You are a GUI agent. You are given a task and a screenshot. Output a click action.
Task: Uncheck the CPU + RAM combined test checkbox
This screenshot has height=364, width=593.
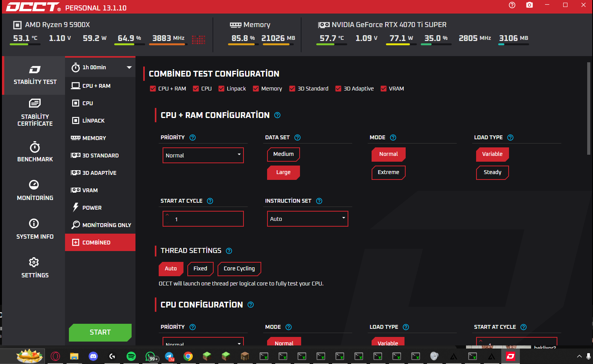click(x=153, y=89)
